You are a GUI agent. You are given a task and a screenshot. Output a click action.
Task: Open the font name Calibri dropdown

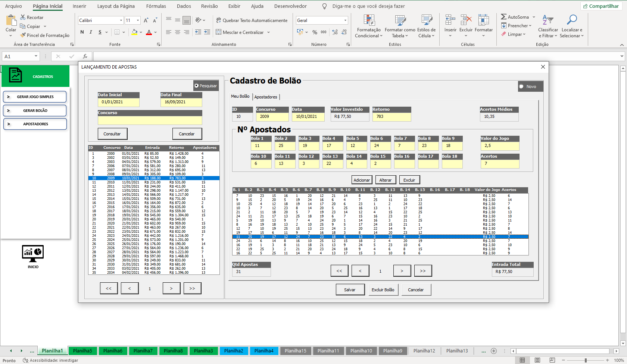tap(121, 21)
